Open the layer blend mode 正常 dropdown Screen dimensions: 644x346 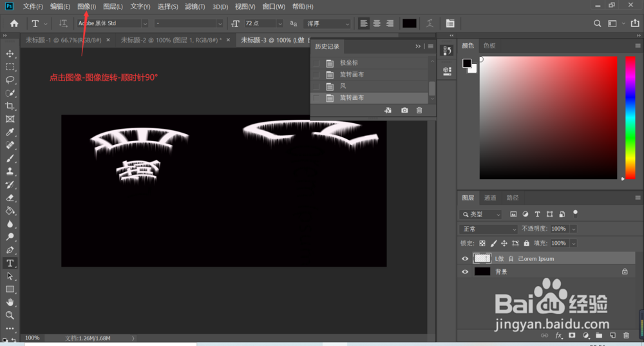(x=488, y=229)
